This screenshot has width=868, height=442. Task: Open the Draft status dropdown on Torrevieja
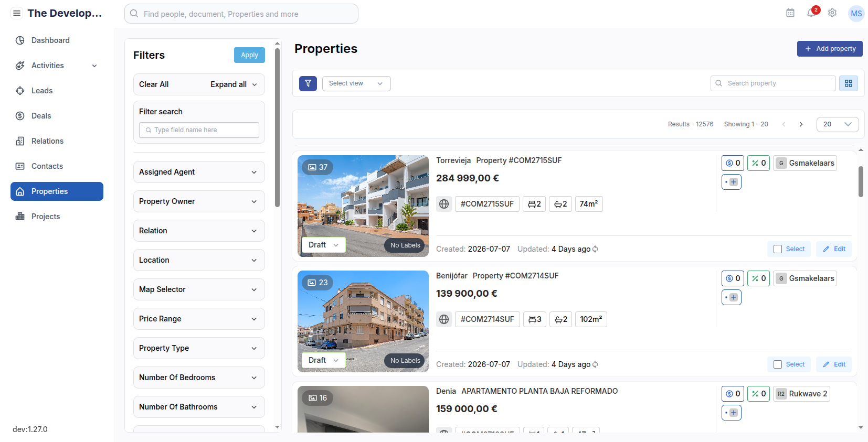(x=323, y=245)
